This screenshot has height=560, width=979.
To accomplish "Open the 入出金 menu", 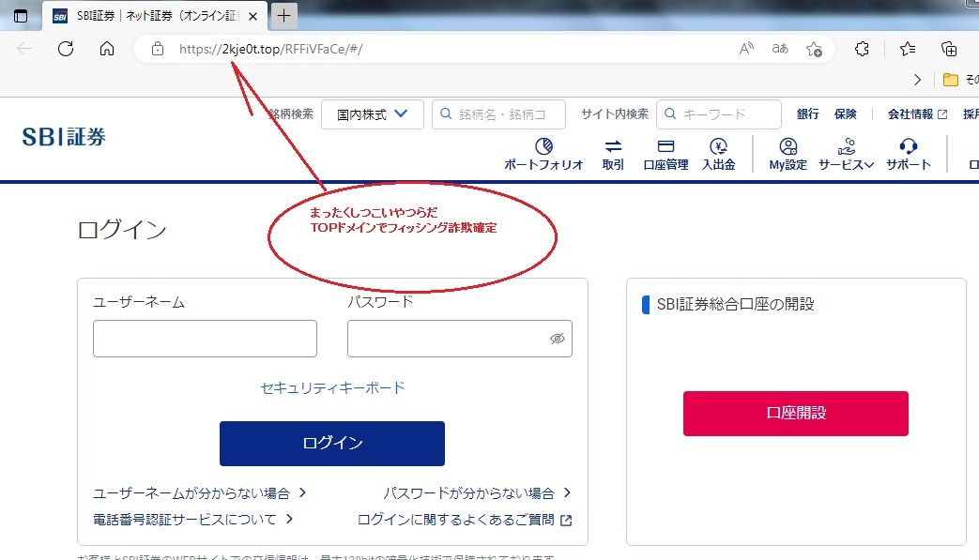I will (719, 154).
